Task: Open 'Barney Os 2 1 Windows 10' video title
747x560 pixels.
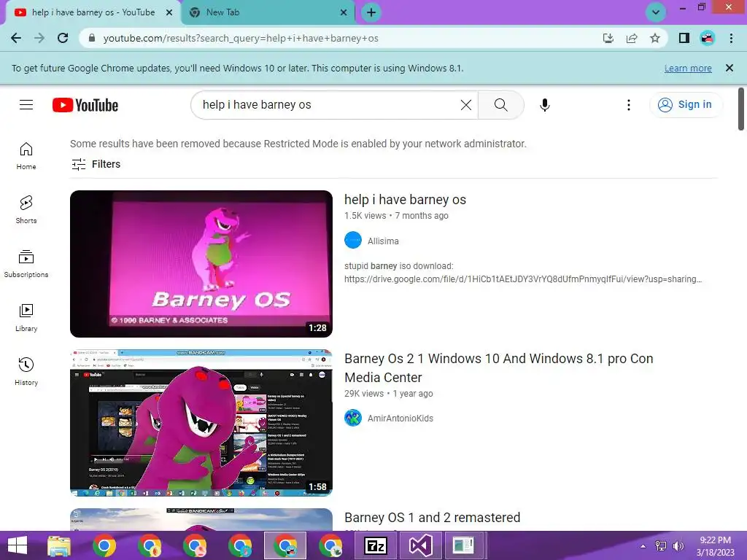Action: tap(498, 368)
